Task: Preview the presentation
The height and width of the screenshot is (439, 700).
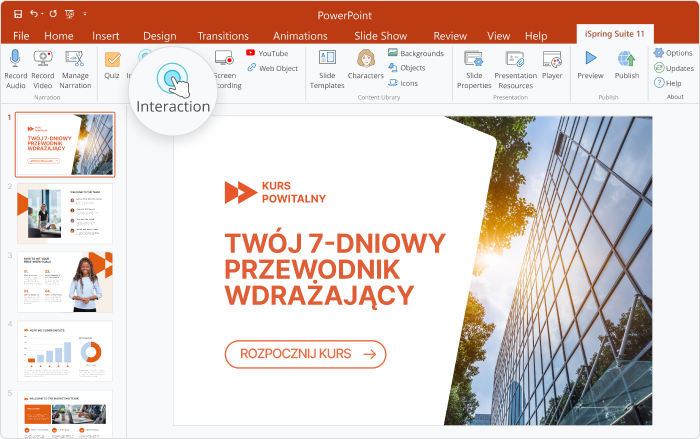Action: 590,65
